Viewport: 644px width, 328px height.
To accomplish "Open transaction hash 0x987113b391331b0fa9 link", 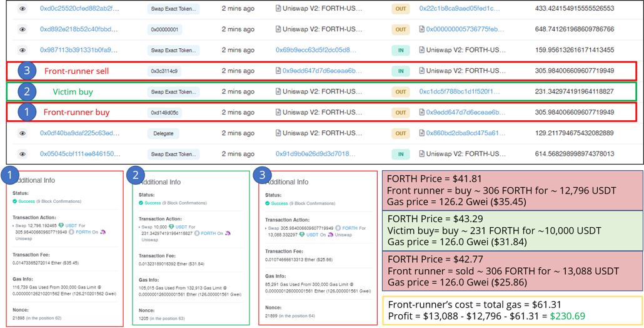I will click(x=79, y=50).
